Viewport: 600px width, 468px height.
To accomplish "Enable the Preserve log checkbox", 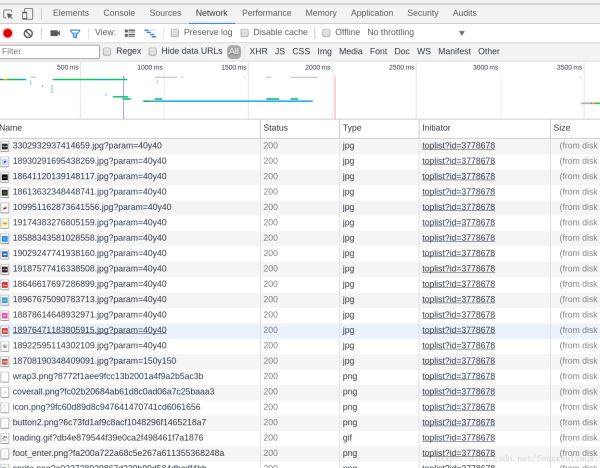I will pyautogui.click(x=174, y=33).
